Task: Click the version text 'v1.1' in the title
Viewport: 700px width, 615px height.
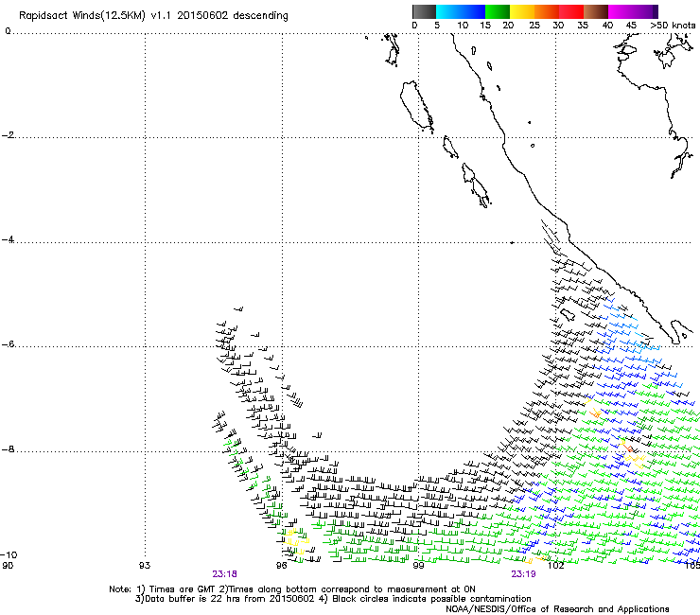Action: (x=161, y=16)
